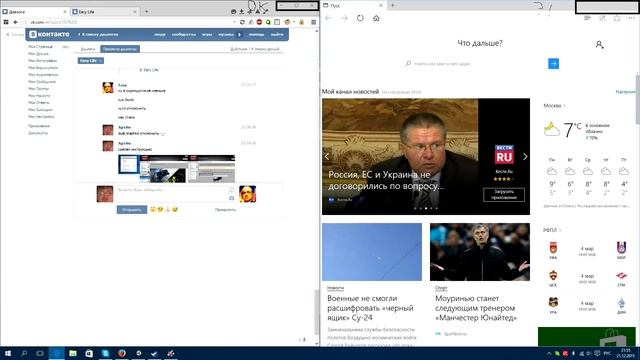Open the Firefox hamburger menu

tap(313, 22)
